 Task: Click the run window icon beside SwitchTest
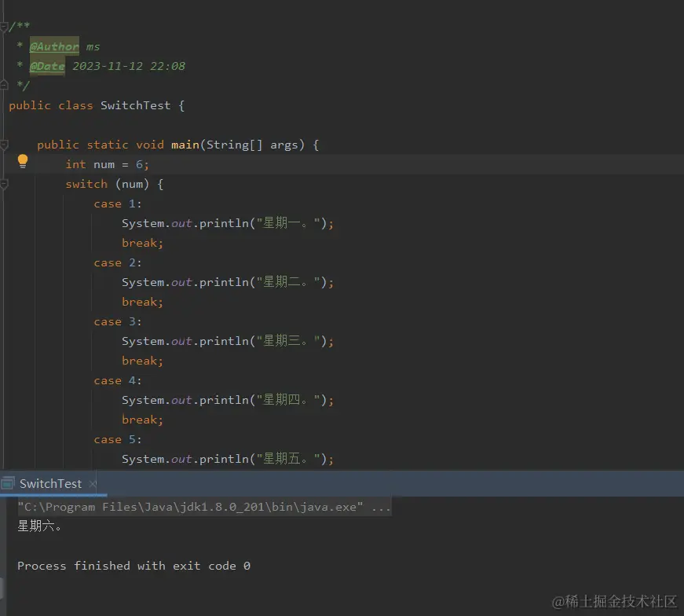7,483
